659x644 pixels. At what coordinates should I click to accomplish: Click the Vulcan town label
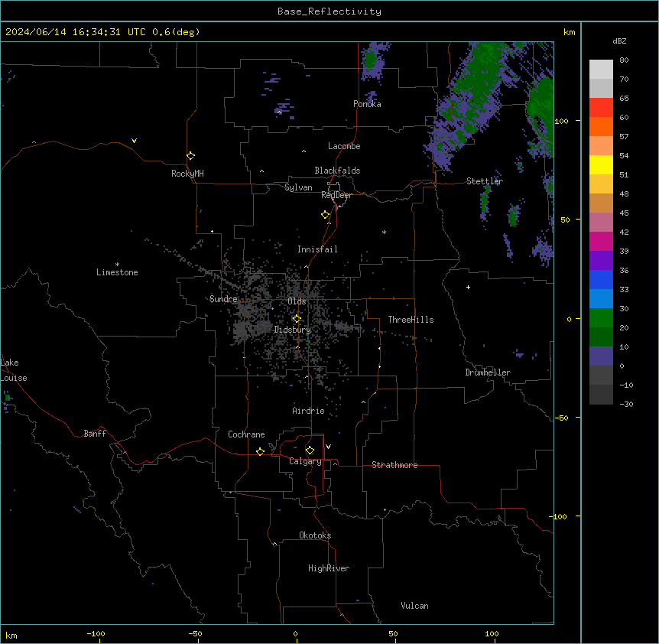tap(415, 606)
